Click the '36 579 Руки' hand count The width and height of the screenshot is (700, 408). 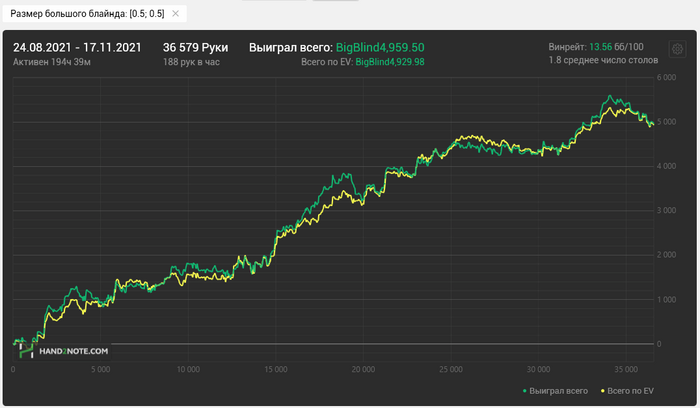pyautogui.click(x=196, y=47)
